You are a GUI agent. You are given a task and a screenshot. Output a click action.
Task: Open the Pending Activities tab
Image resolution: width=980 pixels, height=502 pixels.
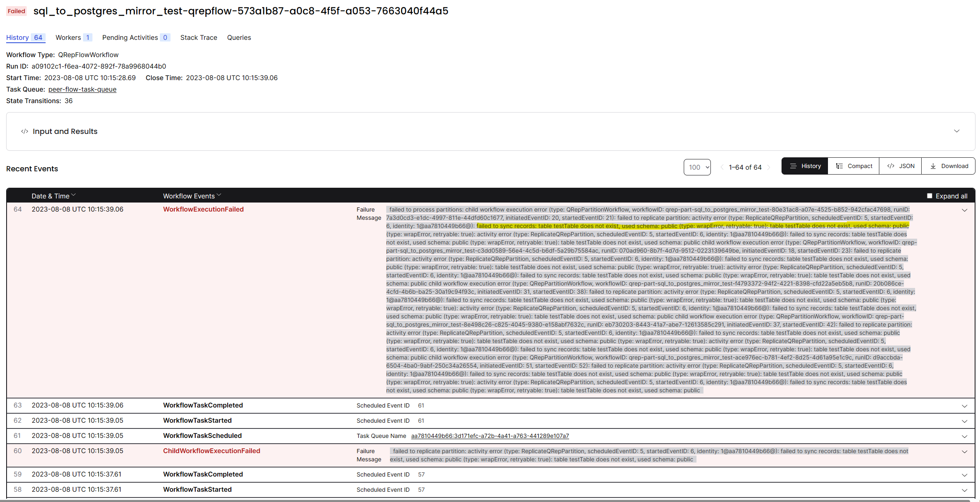(x=136, y=37)
